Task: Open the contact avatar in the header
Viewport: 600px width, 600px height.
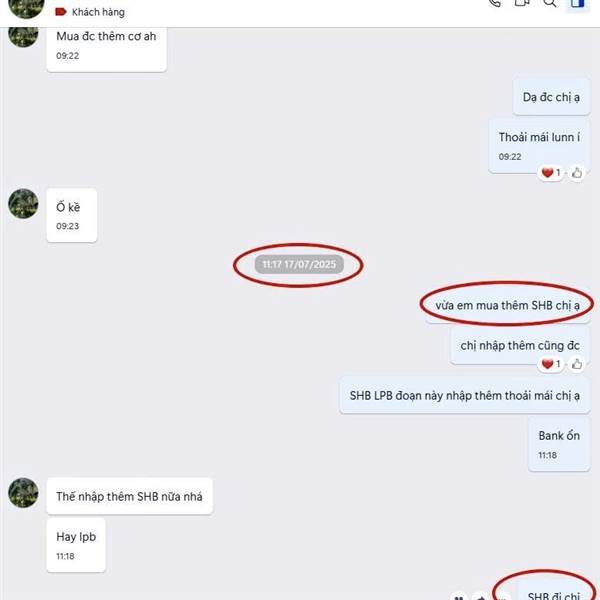Action: point(26,7)
